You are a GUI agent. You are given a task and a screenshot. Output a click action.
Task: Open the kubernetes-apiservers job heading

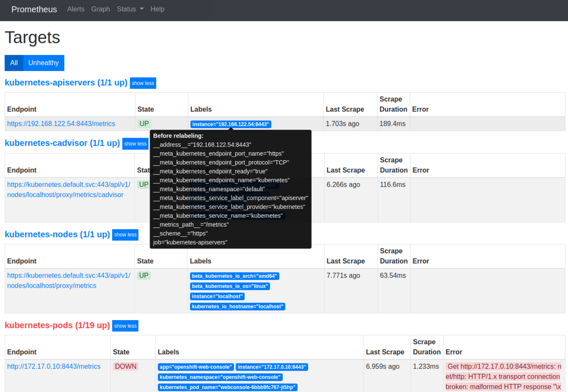click(x=66, y=83)
